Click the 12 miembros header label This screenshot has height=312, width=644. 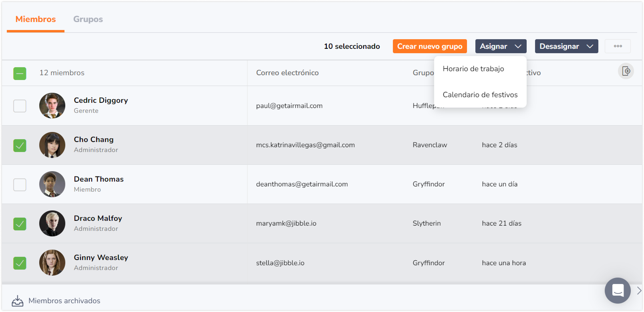pos(62,73)
